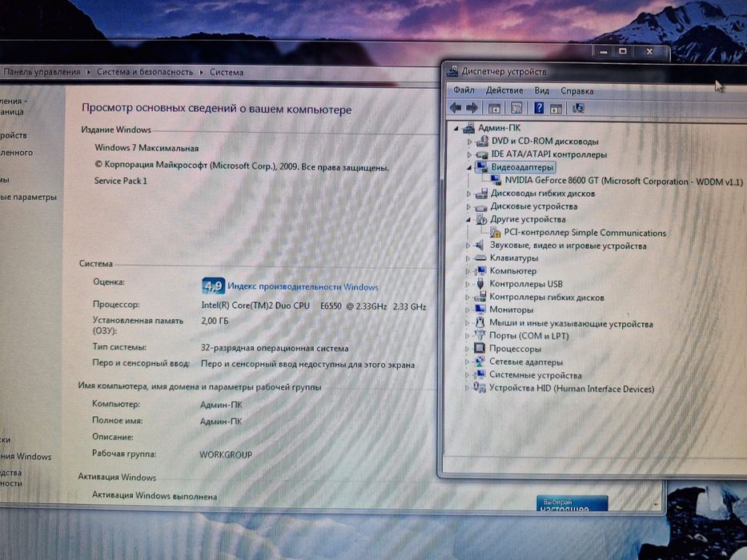The width and height of the screenshot is (747, 560).
Task: Collapse the Админ-ПК root node
Action: [456, 128]
